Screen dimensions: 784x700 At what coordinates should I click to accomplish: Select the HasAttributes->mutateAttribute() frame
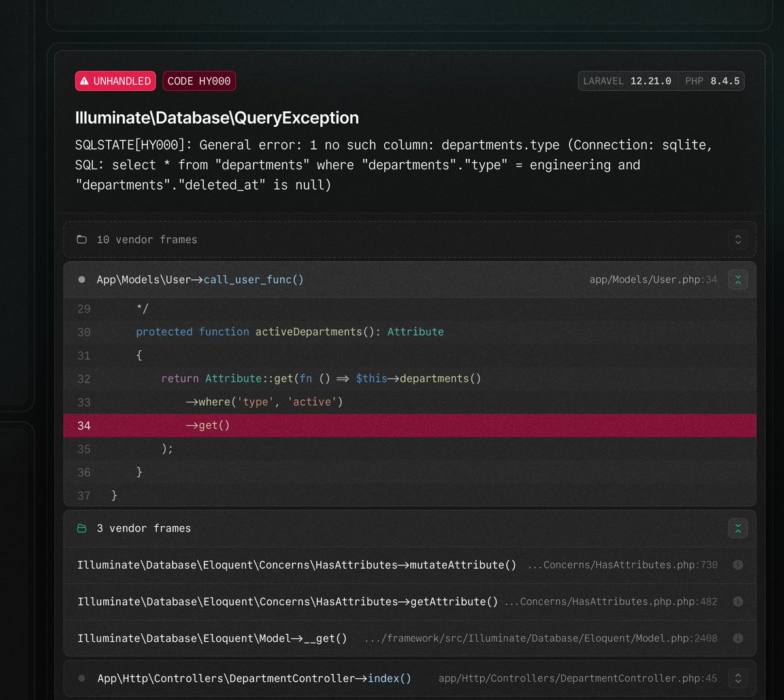click(410, 565)
